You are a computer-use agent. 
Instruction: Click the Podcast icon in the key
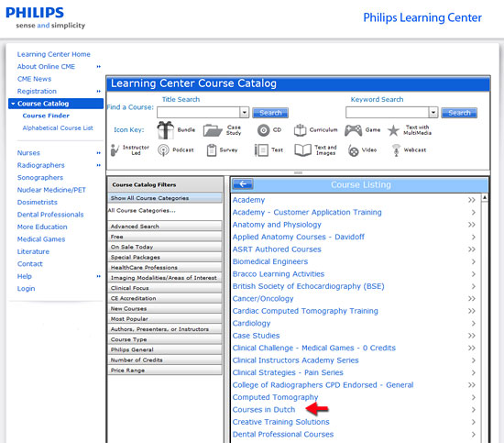pos(163,150)
